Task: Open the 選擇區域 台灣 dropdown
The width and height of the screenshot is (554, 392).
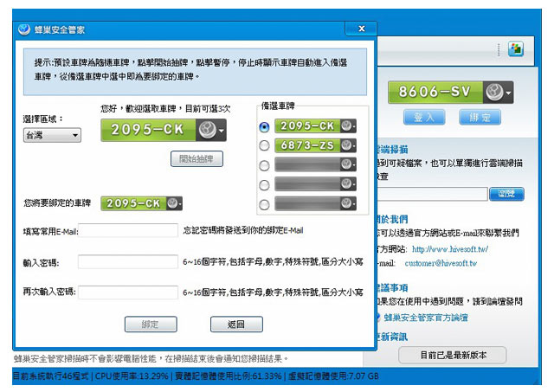Action: [52, 135]
